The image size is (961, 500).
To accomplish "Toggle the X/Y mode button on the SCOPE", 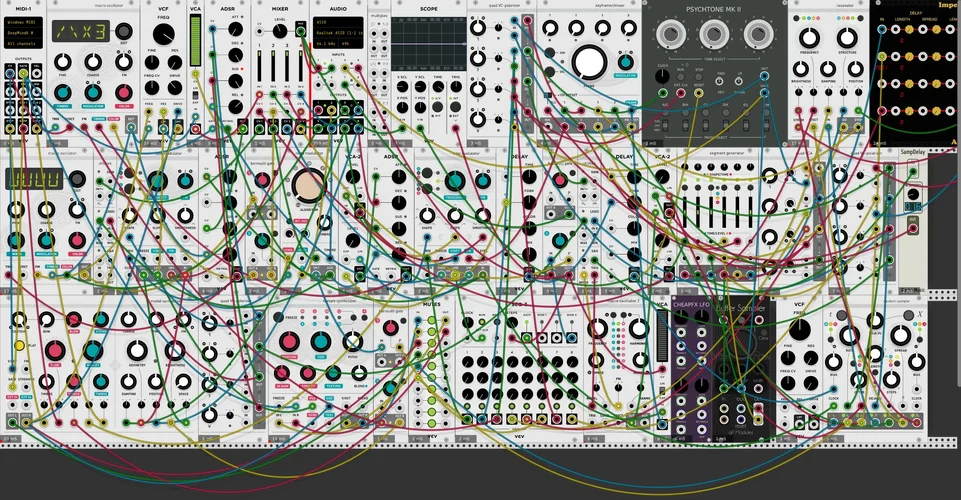I will [x=438, y=107].
